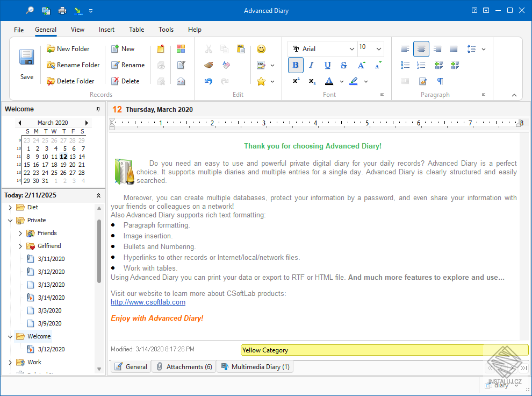Screen dimensions: 532x396
Task: Click the numbered list icon
Action: 421,65
